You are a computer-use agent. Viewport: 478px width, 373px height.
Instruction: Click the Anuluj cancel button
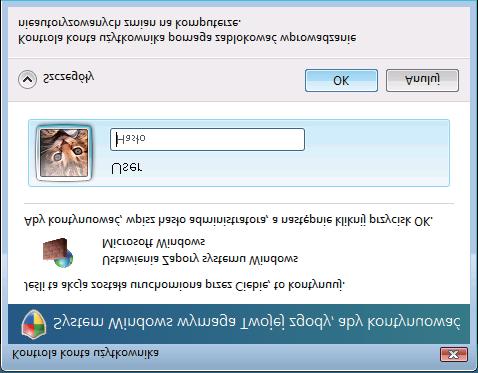[x=422, y=81]
